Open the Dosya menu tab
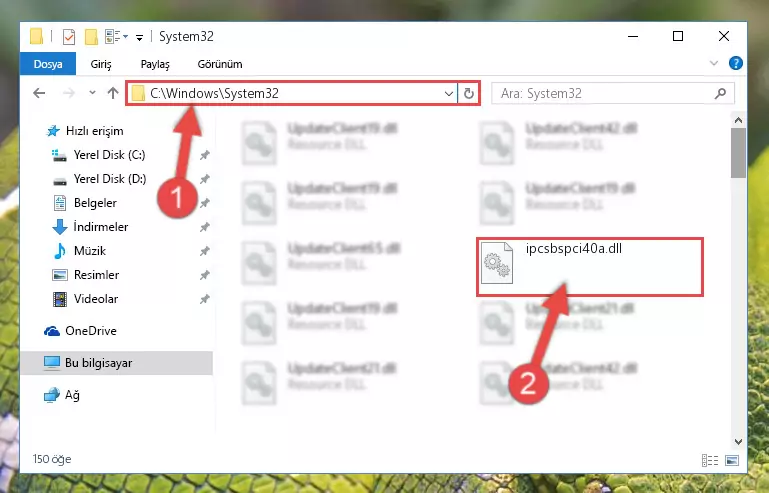The image size is (769, 493). click(x=48, y=64)
